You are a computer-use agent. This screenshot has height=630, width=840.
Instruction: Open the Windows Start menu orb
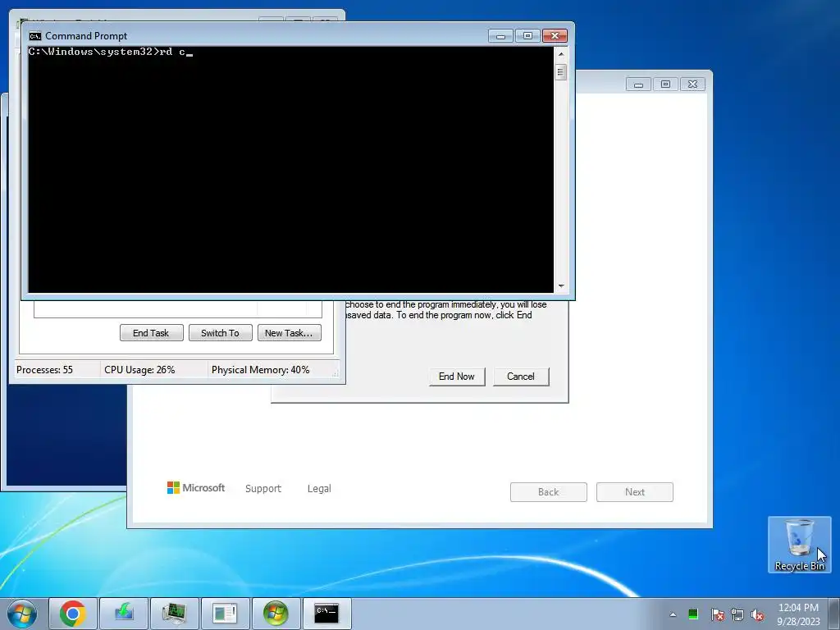(21, 614)
